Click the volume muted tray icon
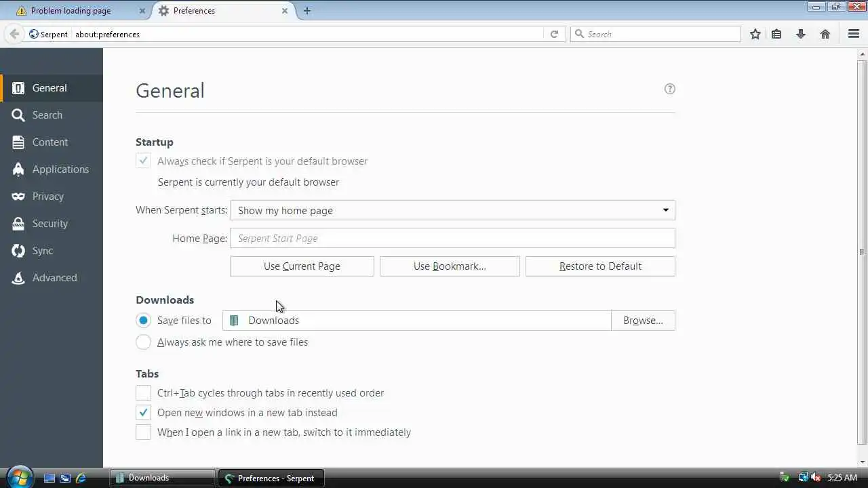The height and width of the screenshot is (488, 868). click(816, 478)
